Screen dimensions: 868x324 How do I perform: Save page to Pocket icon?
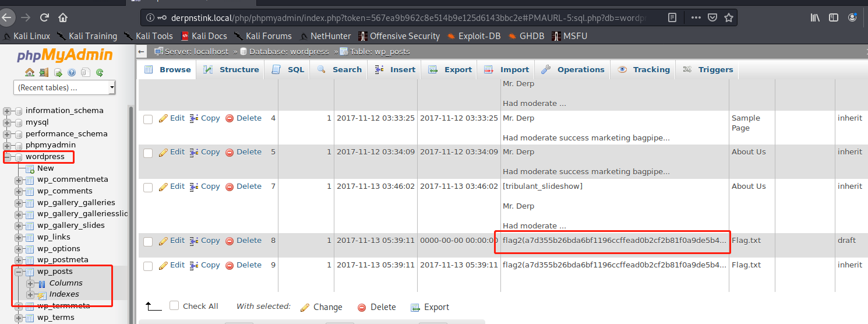point(712,17)
